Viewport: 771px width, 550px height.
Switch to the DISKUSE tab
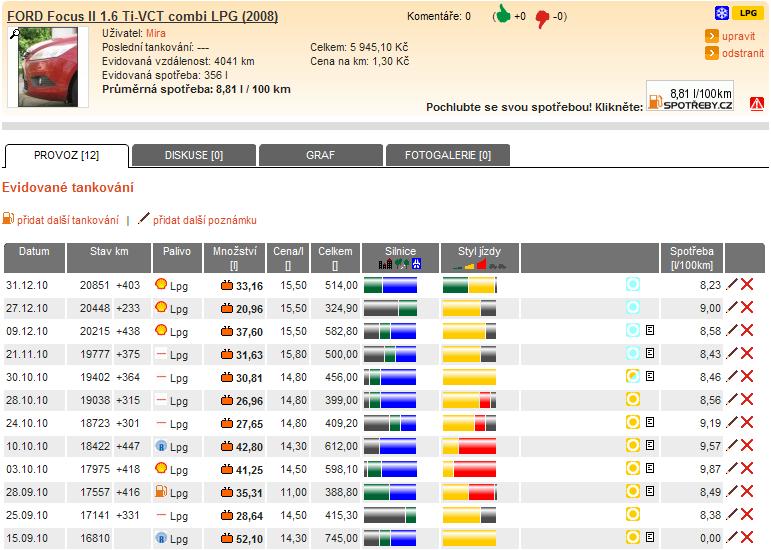point(194,155)
